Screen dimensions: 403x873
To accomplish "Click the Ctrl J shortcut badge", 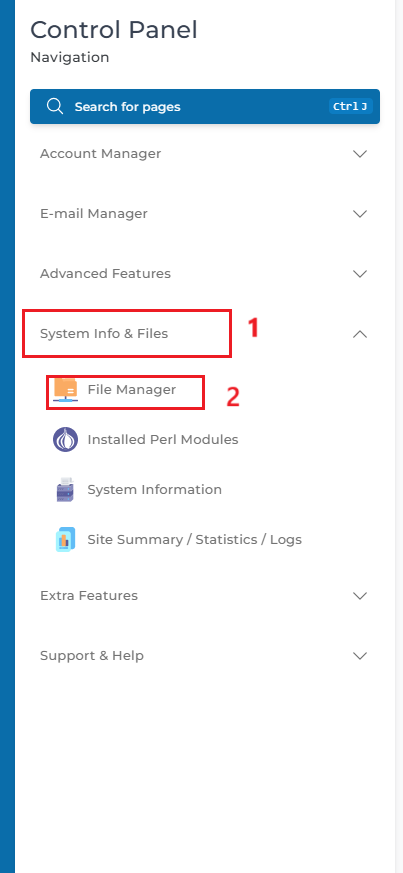I will tap(350, 106).
